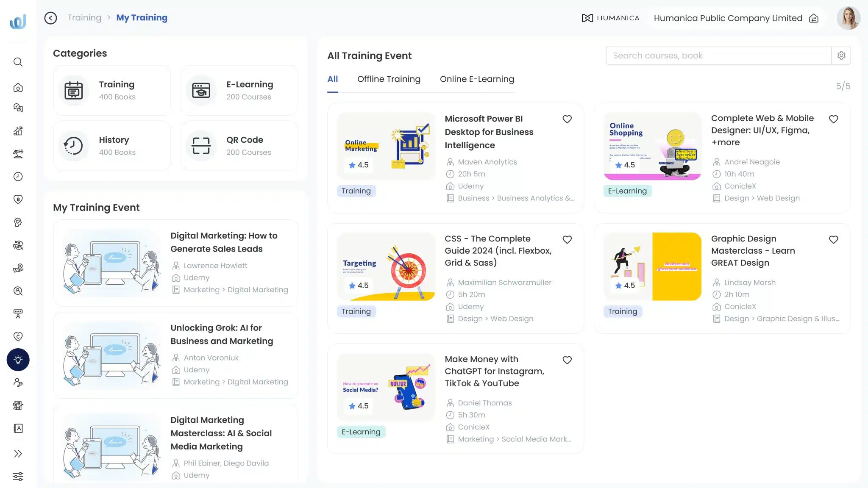
Task: Open the QR Code category icon
Action: (x=200, y=145)
